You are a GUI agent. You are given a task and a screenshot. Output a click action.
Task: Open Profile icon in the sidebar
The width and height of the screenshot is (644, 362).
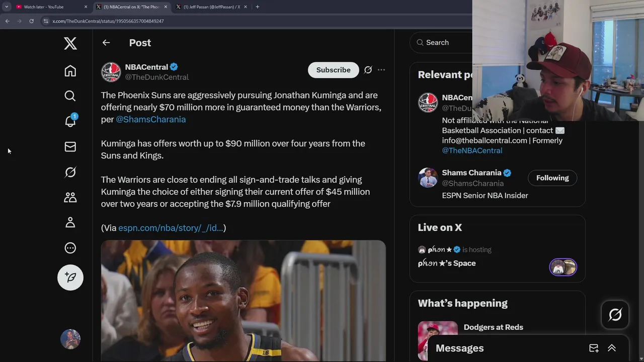tap(70, 222)
